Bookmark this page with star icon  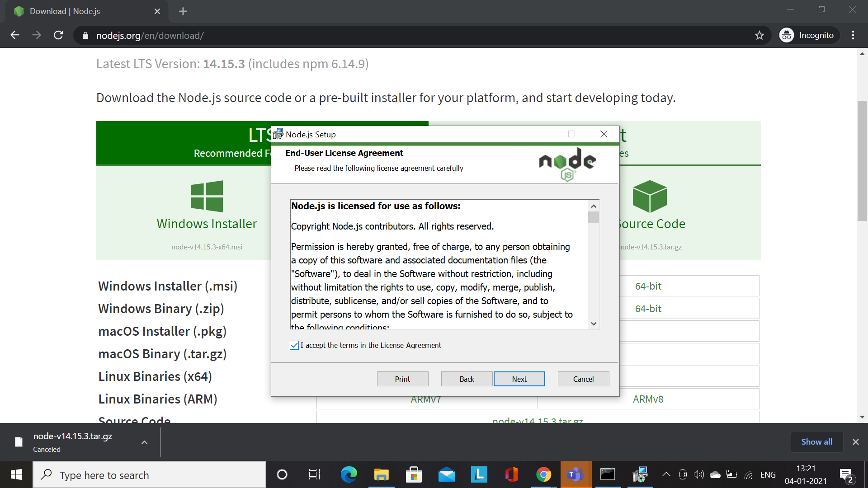point(759,35)
